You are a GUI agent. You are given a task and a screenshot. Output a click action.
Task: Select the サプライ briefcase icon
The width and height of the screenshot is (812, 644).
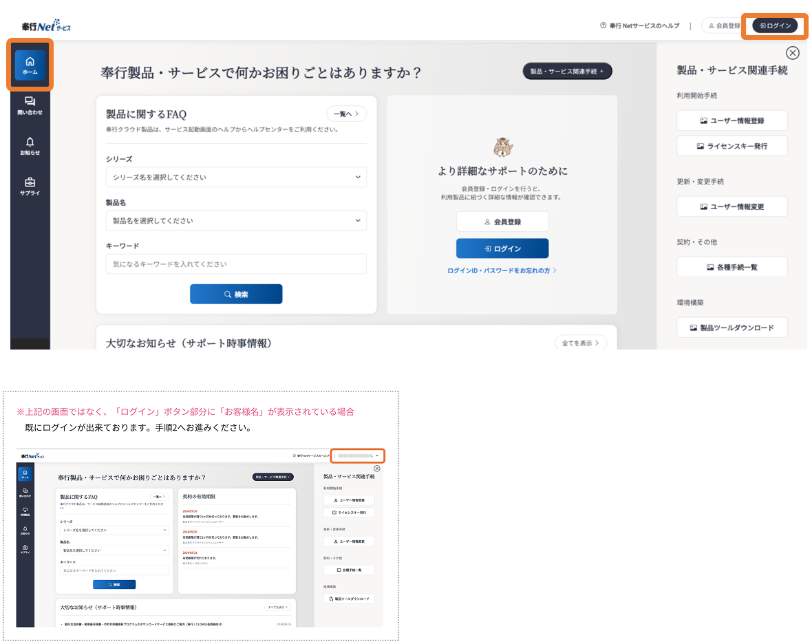pyautogui.click(x=30, y=186)
